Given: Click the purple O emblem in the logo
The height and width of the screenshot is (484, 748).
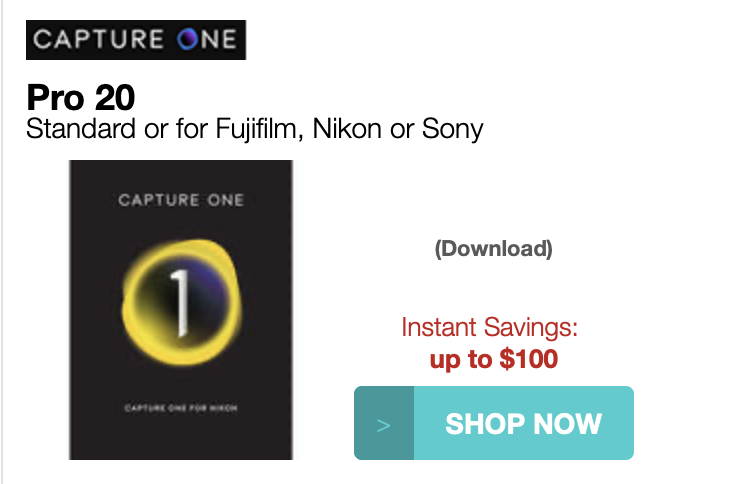Looking at the screenshot, I should 188,40.
